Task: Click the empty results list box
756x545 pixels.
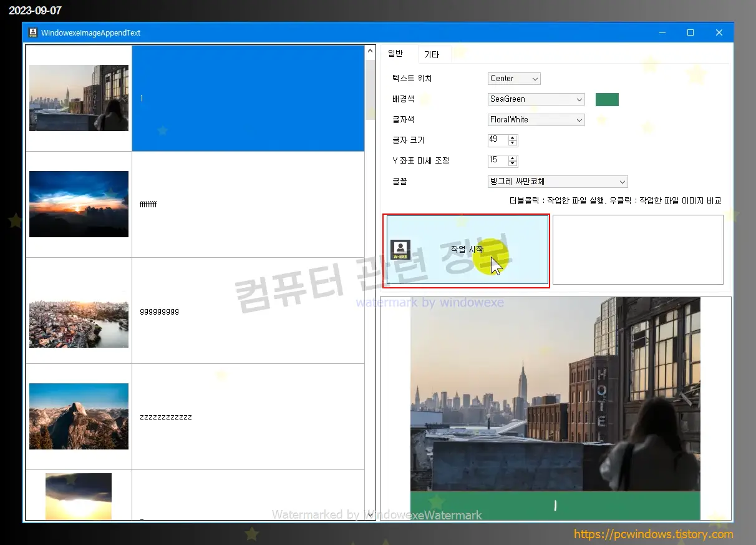Action: (x=637, y=250)
